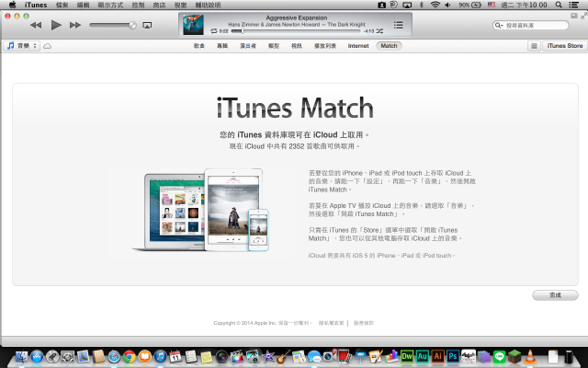Switch to the 視訊 tab
The width and height of the screenshot is (588, 368).
(297, 46)
